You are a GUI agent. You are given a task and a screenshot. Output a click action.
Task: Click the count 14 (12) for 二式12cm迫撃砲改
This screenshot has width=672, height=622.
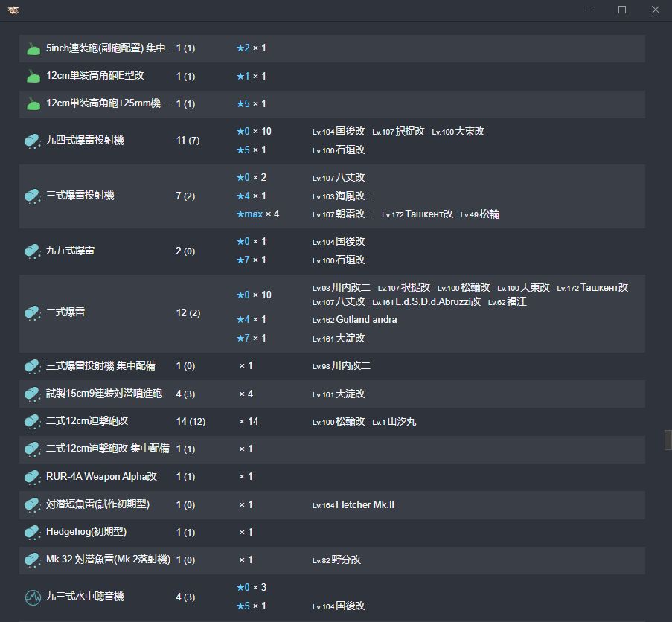coord(191,422)
